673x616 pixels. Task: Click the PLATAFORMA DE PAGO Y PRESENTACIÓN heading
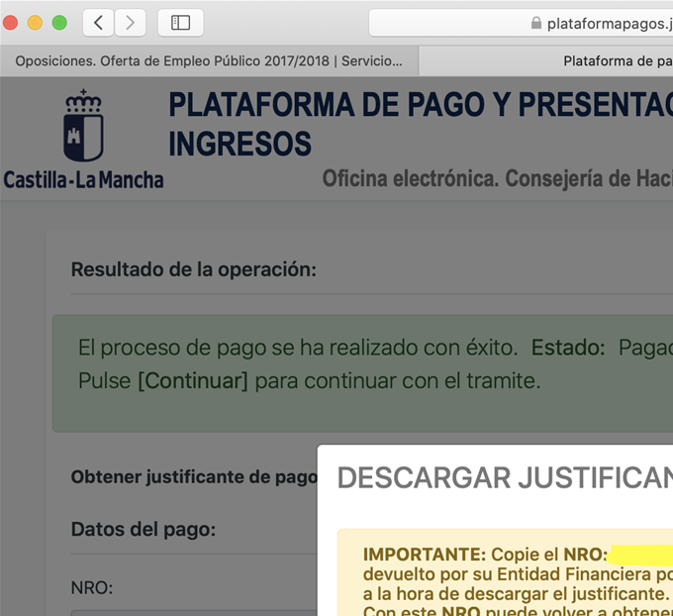click(421, 104)
